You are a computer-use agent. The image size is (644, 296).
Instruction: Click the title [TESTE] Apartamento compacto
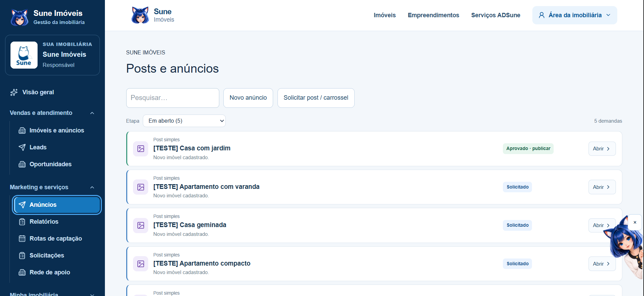(x=202, y=264)
